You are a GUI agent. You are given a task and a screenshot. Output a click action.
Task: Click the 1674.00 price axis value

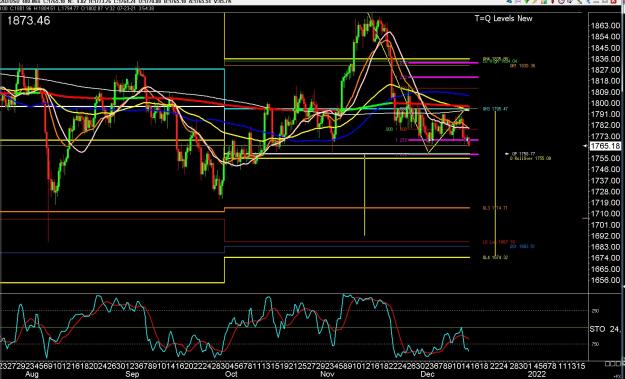pos(605,258)
